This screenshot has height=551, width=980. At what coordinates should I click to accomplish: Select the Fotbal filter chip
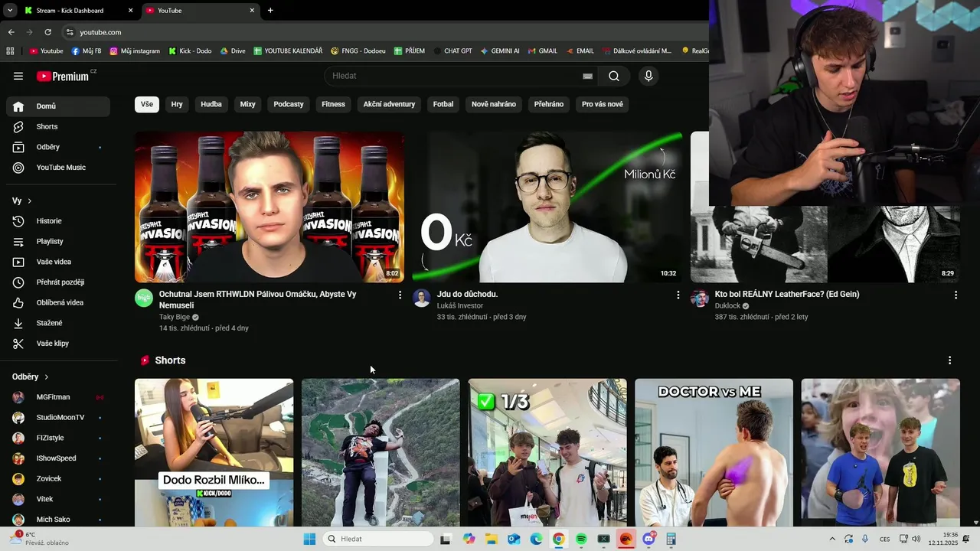[x=443, y=104]
